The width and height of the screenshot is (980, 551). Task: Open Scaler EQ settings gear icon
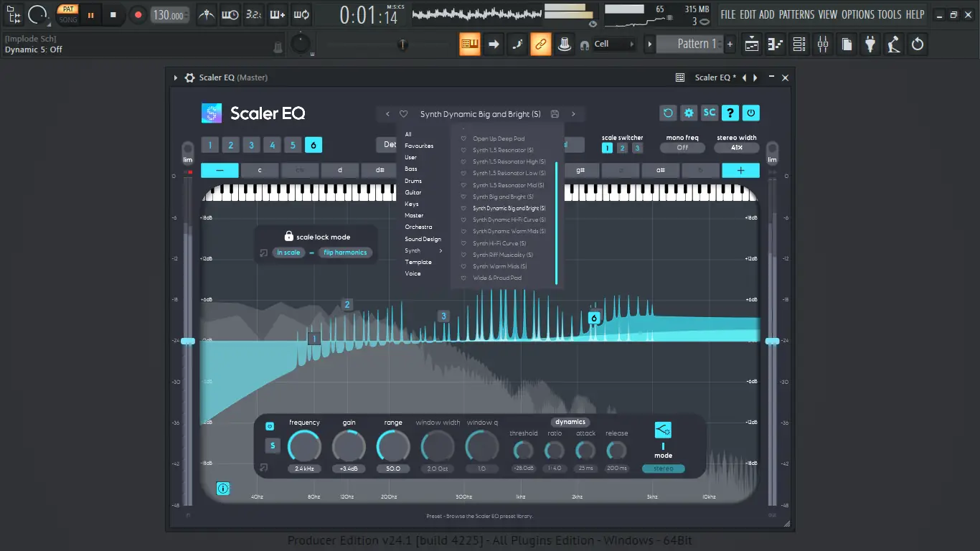pos(689,113)
